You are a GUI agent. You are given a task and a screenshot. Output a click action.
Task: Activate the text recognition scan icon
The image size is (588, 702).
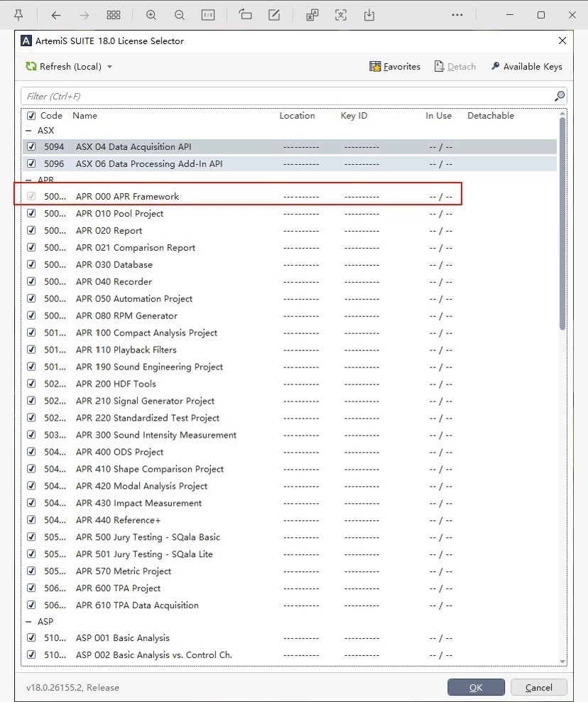click(x=341, y=15)
